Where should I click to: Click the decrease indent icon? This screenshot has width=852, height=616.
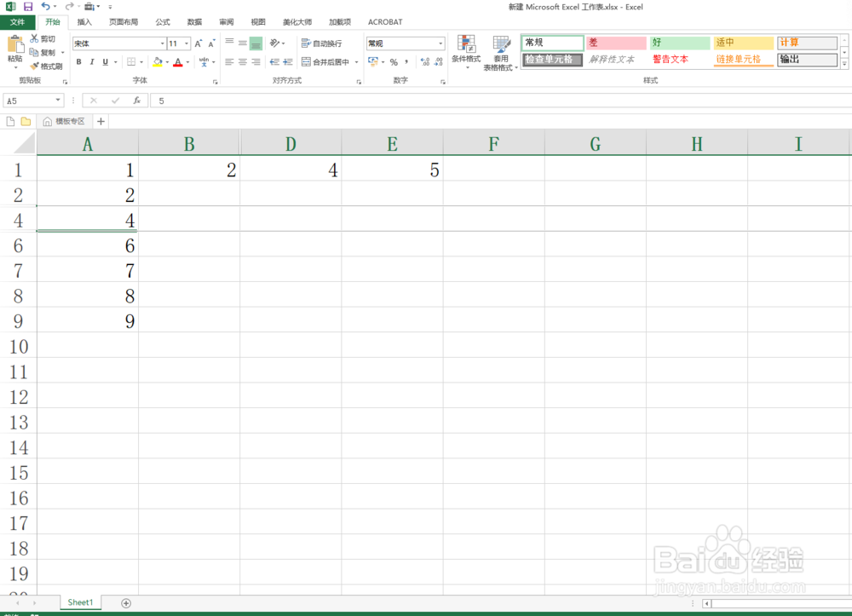tap(275, 62)
